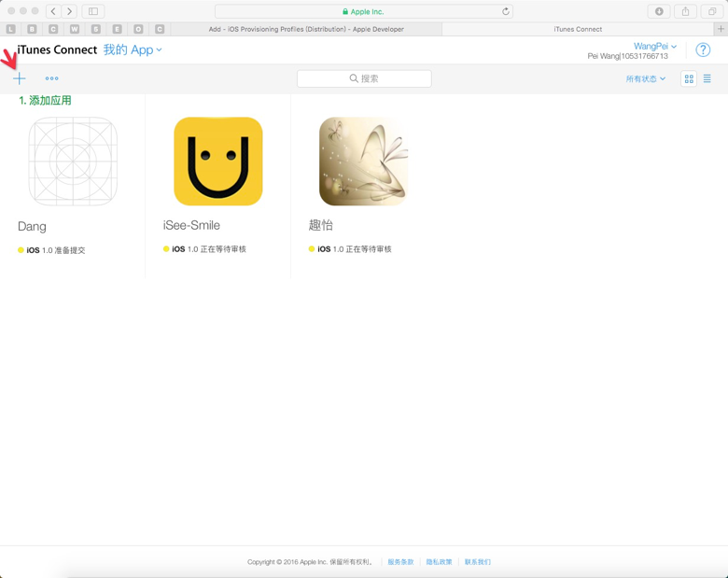This screenshot has width=728, height=578.
Task: Open pinned tab labeled L
Action: (10, 29)
